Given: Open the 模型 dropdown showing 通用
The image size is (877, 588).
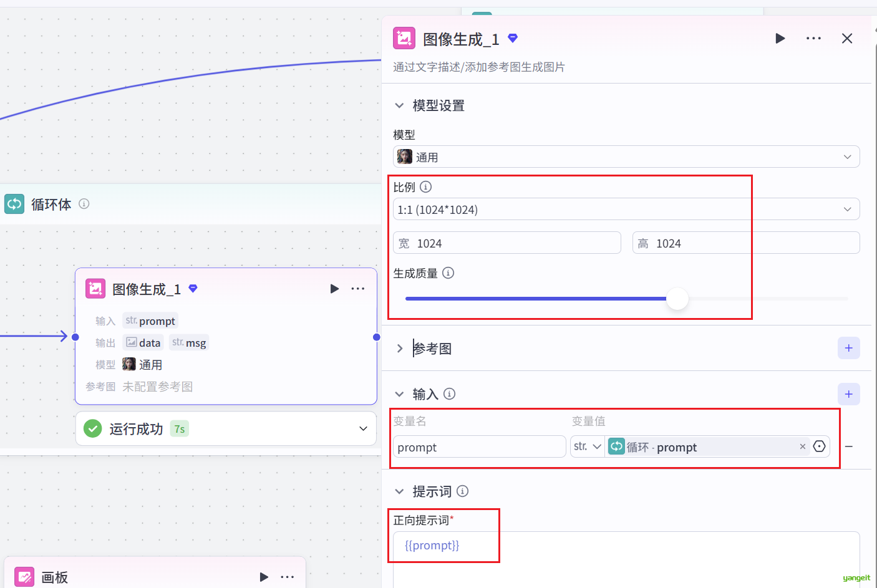Looking at the screenshot, I should (626, 157).
